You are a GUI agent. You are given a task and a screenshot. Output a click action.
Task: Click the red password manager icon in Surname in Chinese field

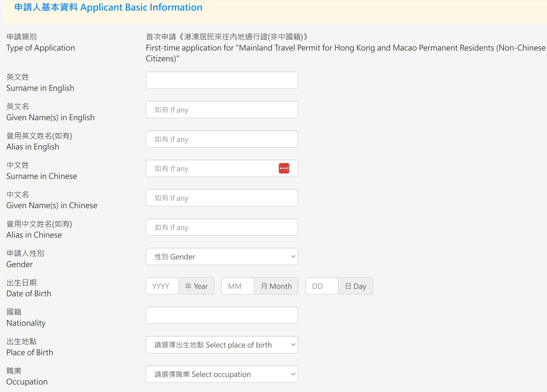pyautogui.click(x=284, y=168)
